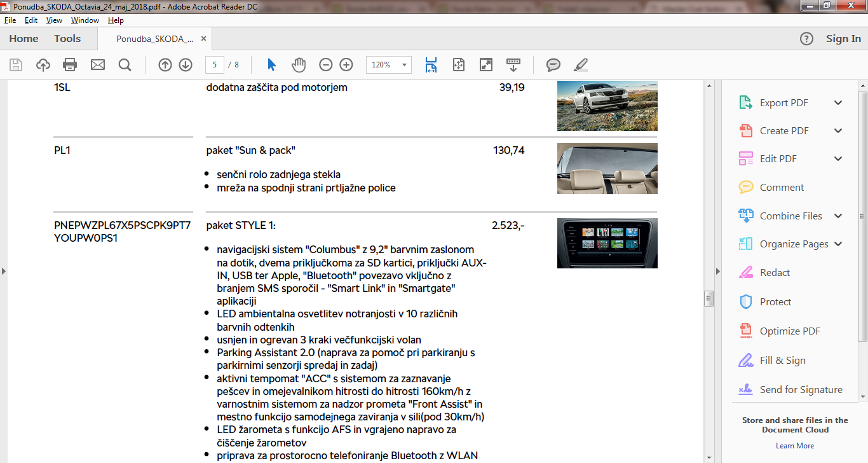Choose the arrow selection tool
The image size is (868, 463).
272,65
